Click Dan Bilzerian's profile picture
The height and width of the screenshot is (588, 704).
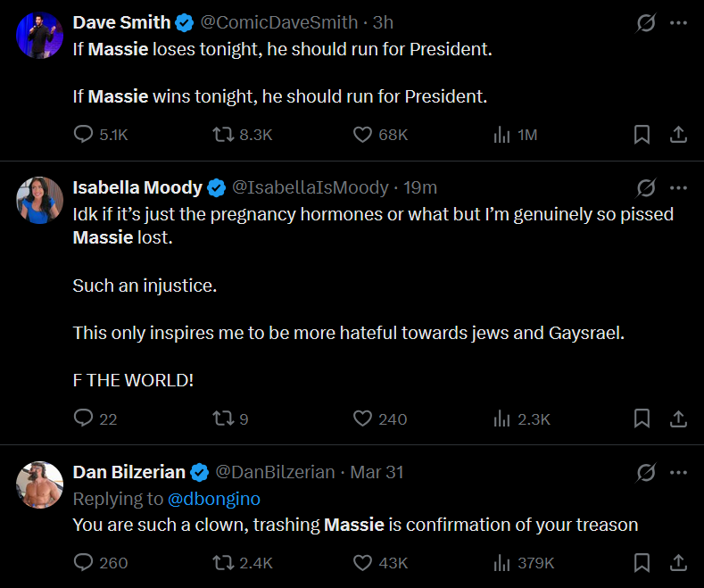[39, 484]
